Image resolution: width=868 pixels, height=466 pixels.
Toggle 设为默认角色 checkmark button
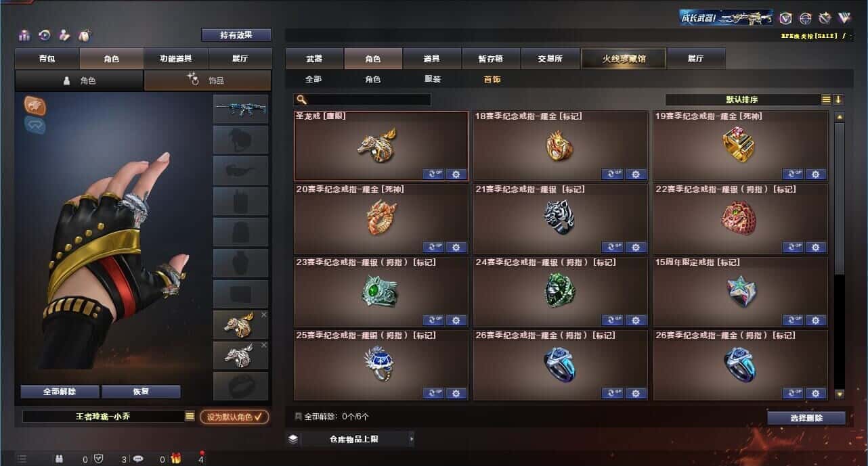[x=234, y=417]
